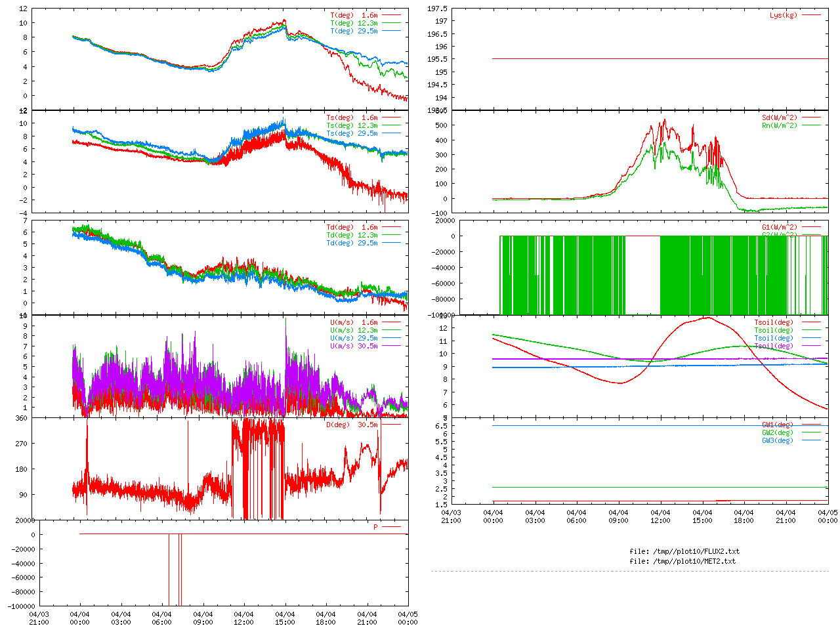The width and height of the screenshot is (840, 630).
Task: Click the "-60000" y-axis label on P plot
Action: 22,579
